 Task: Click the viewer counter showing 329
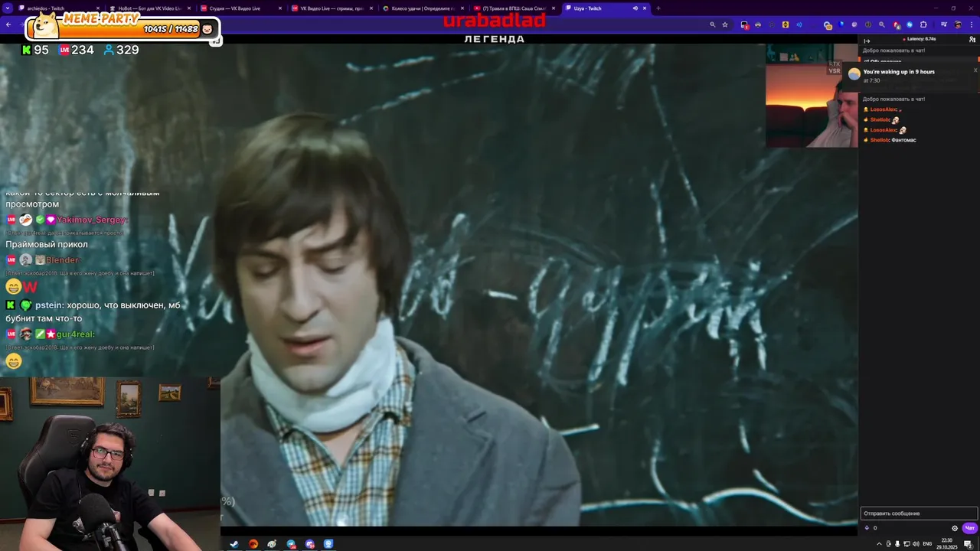click(x=121, y=50)
